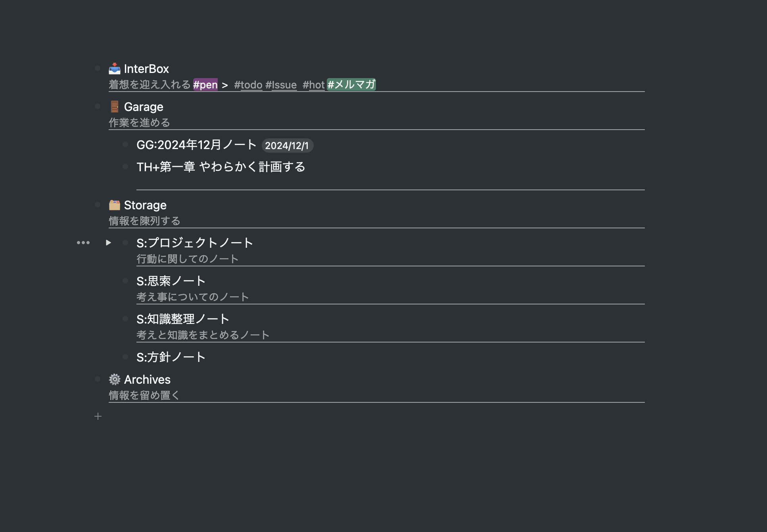The height and width of the screenshot is (532, 767).
Task: Open the #hot tag
Action: click(x=313, y=84)
